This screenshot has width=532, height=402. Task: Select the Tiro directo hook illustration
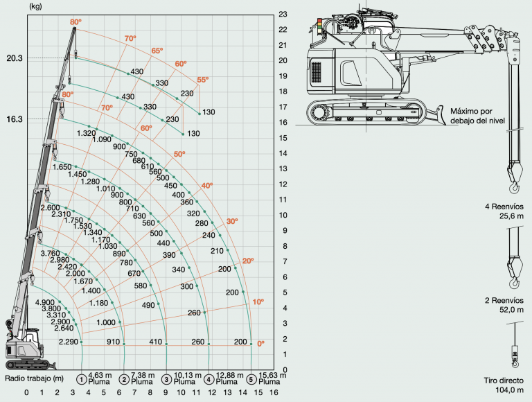515,345
